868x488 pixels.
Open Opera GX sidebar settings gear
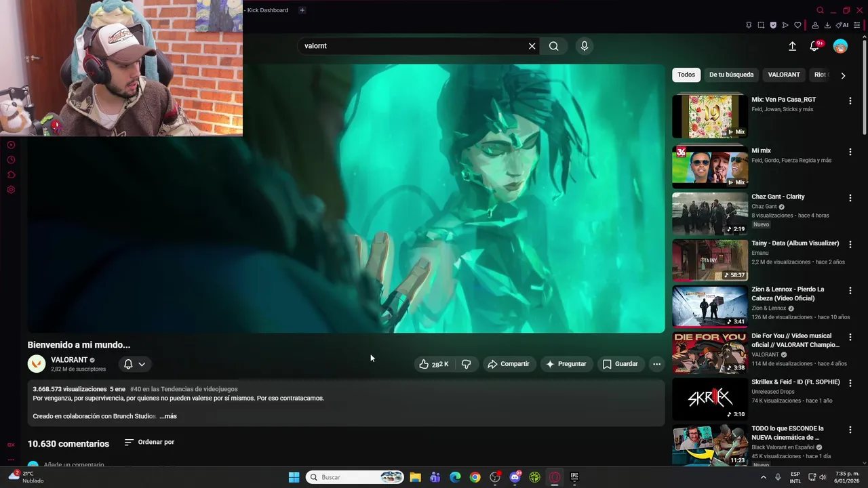11,190
